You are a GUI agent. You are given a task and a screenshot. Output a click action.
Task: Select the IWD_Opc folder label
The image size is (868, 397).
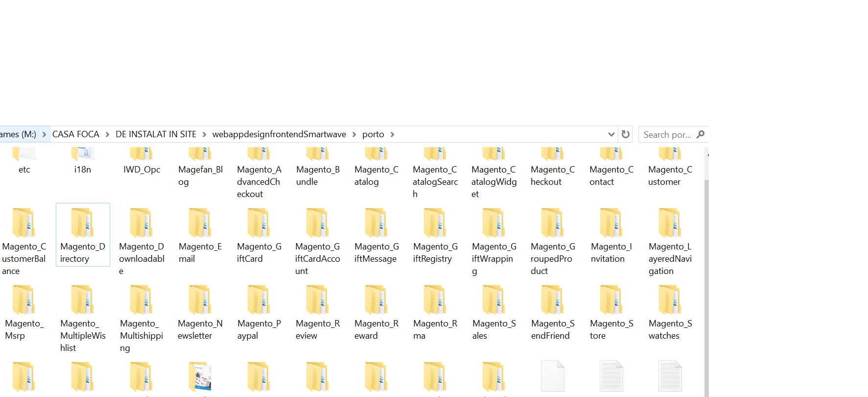point(141,170)
